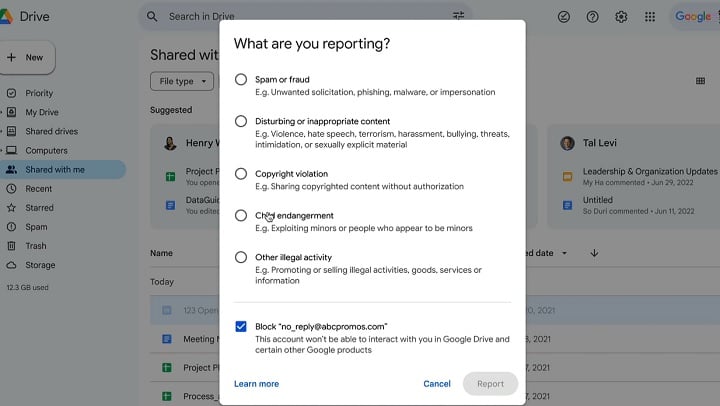Switch to grid layout view icon
The height and width of the screenshot is (406, 720).
pyautogui.click(x=700, y=81)
